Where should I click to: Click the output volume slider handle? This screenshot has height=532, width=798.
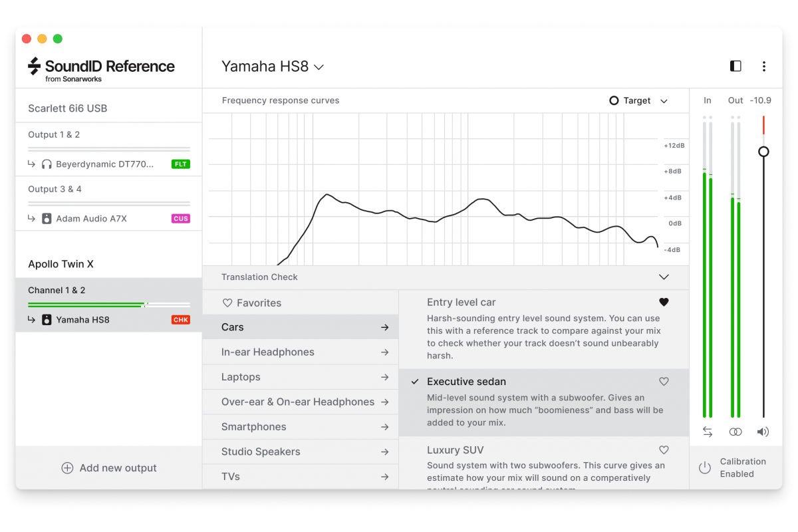763,152
